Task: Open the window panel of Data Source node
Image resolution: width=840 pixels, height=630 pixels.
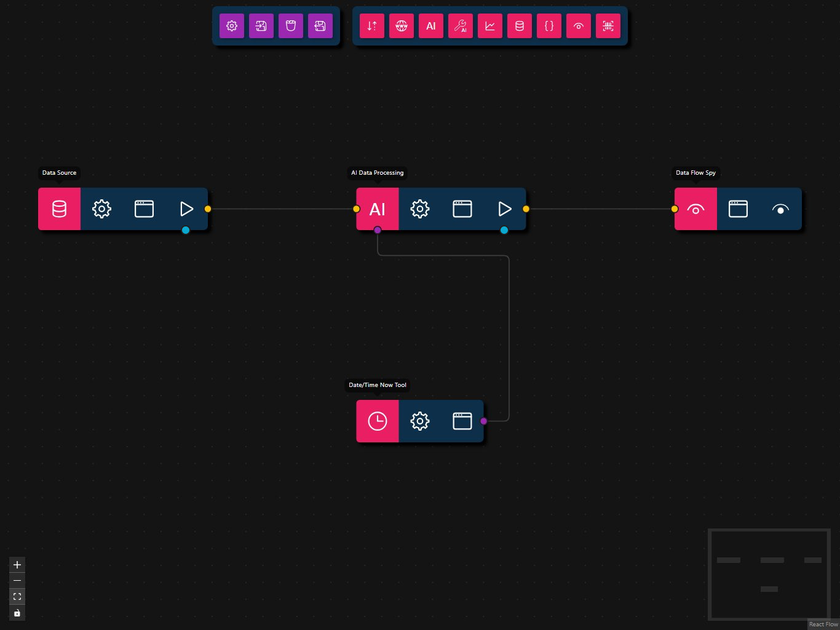Action: point(144,209)
